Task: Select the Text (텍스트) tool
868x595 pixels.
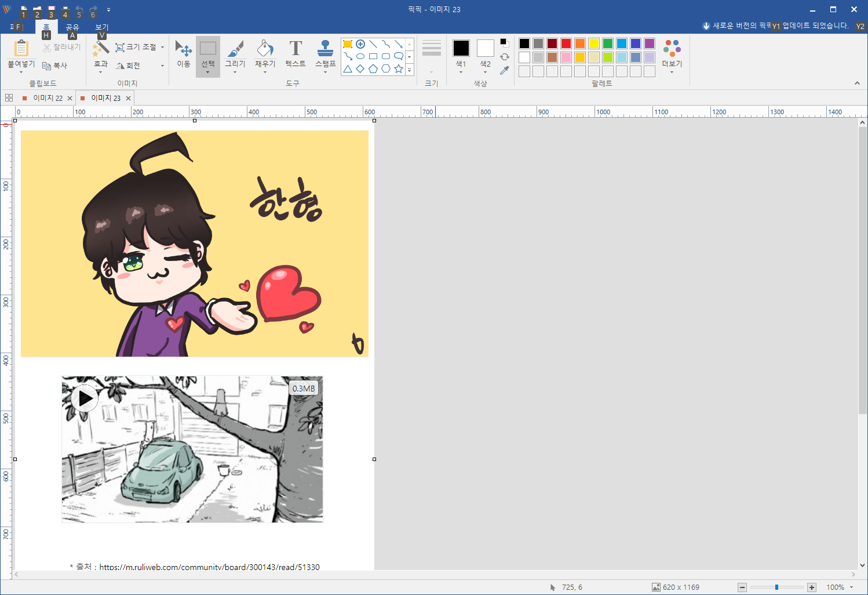Action: point(296,54)
